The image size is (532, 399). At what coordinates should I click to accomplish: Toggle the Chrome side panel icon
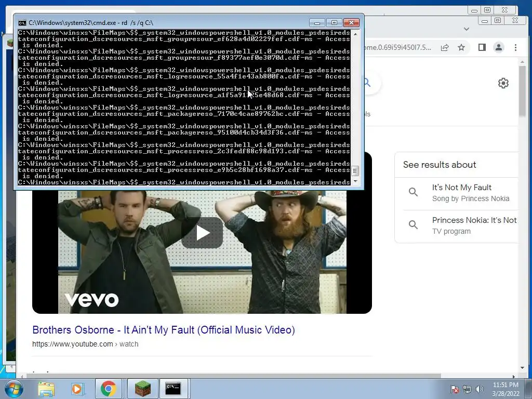click(482, 47)
